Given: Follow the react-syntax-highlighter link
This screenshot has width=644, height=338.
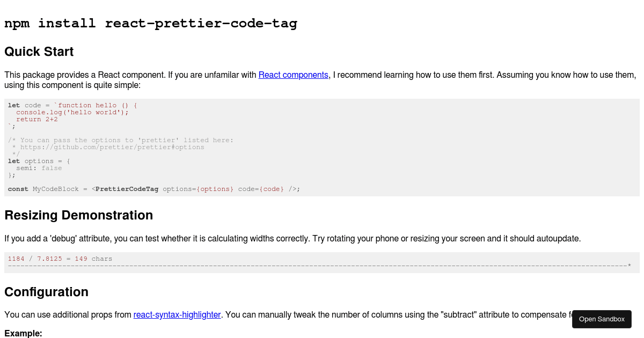Looking at the screenshot, I should [177, 315].
